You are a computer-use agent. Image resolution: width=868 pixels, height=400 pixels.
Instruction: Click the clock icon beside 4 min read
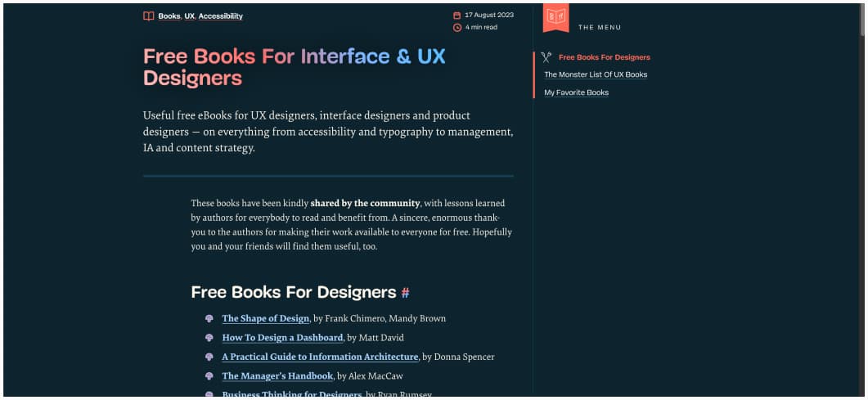[457, 27]
